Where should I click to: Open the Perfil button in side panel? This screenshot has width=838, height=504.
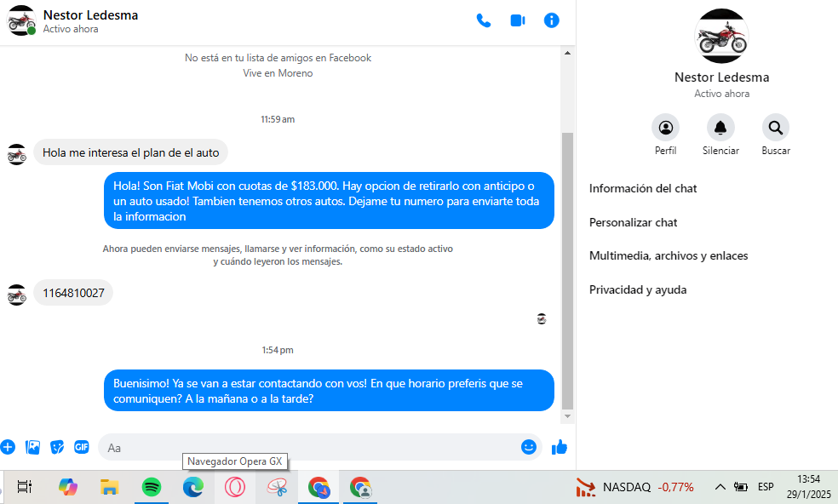(x=665, y=128)
